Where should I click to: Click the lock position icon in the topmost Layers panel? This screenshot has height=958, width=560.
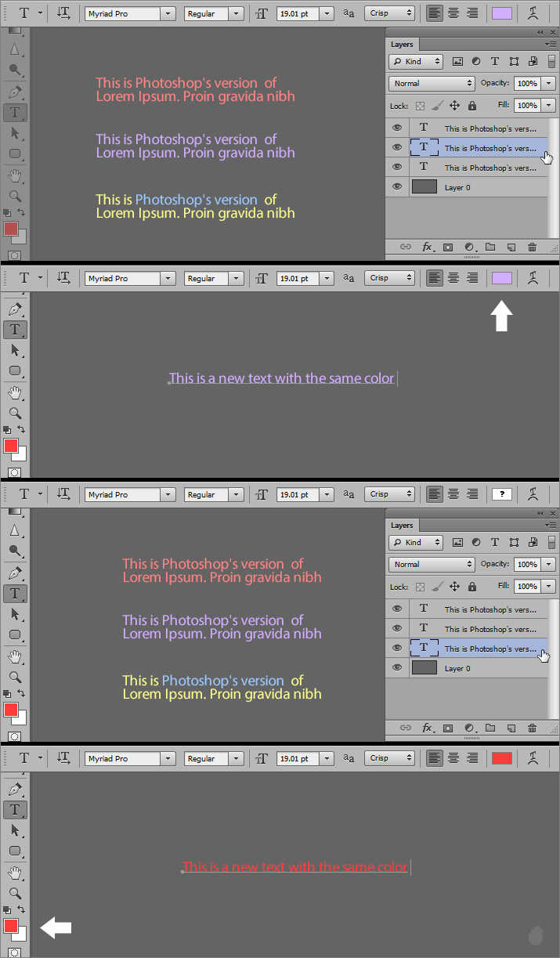[454, 105]
